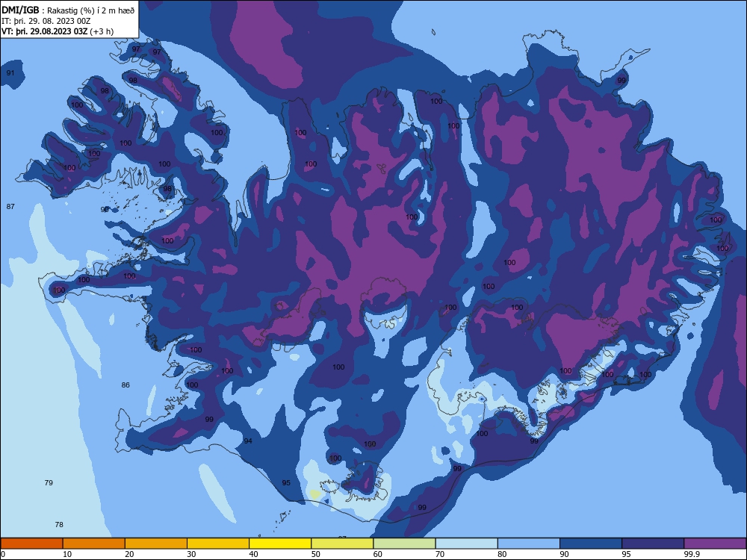This screenshot has width=747, height=560.
Task: Pick the 95–99.9 dark indigo legend swatch
Action: pyautogui.click(x=653, y=544)
